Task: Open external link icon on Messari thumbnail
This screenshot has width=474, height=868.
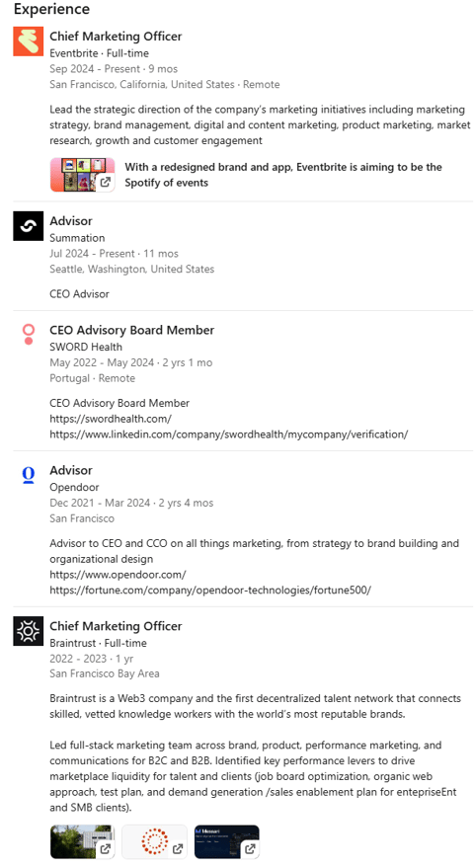Action: click(x=250, y=848)
